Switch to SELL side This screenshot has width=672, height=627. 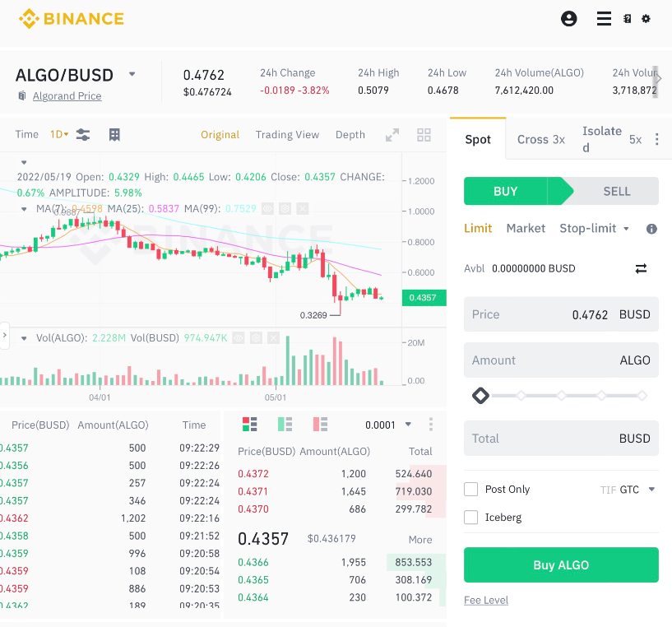(617, 191)
